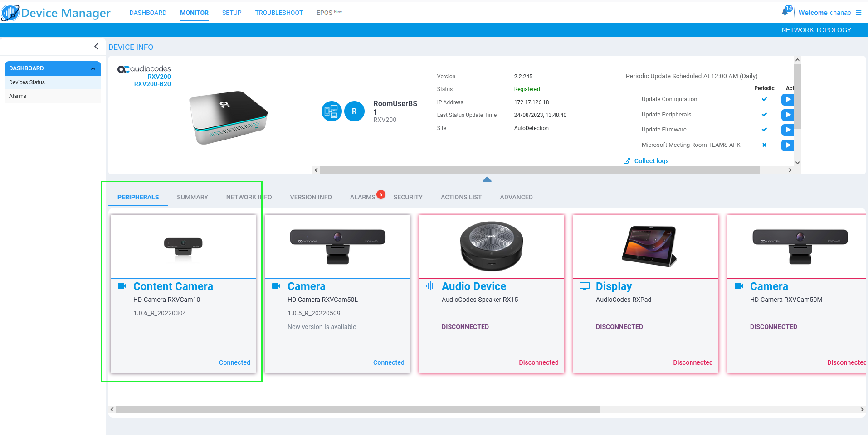Run the Microsoft Meeting Room TEAMS APK action
Viewport: 868px width, 435px height.
tap(787, 145)
